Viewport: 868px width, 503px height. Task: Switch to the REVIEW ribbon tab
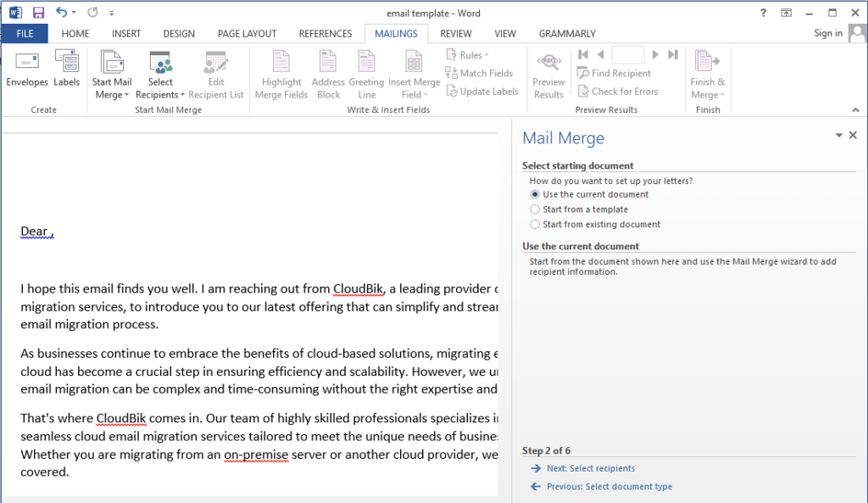456,33
